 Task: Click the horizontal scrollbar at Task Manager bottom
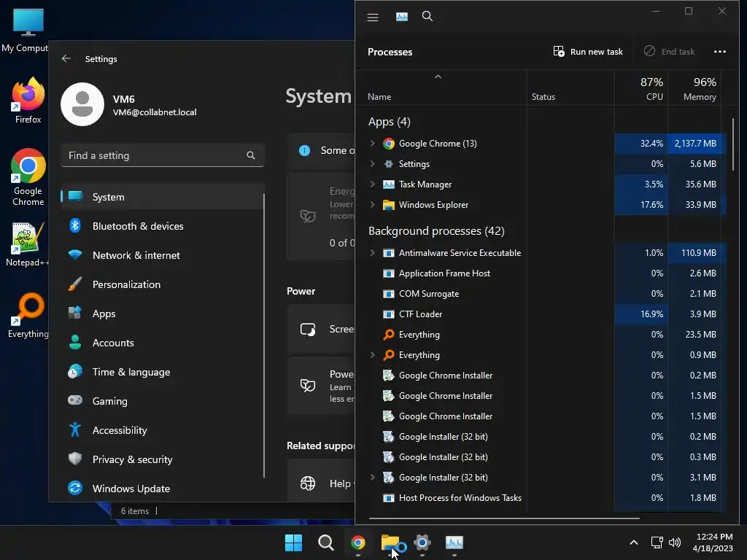tap(504, 518)
